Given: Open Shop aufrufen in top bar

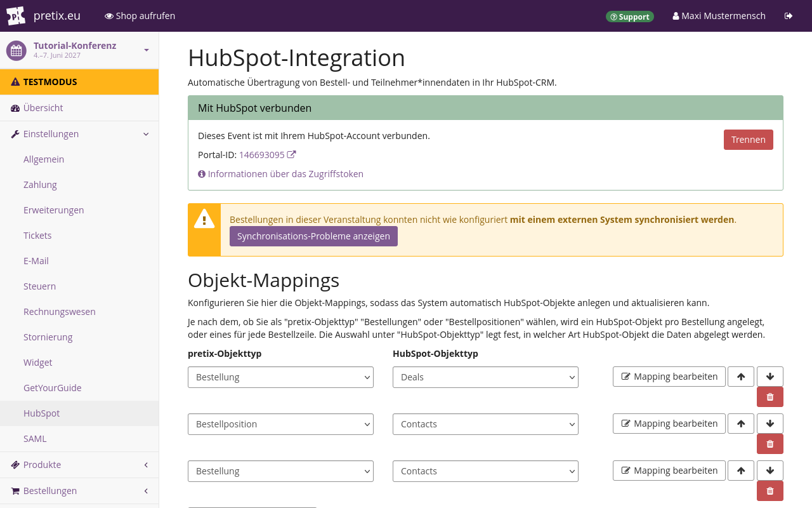Looking at the screenshot, I should [x=140, y=16].
